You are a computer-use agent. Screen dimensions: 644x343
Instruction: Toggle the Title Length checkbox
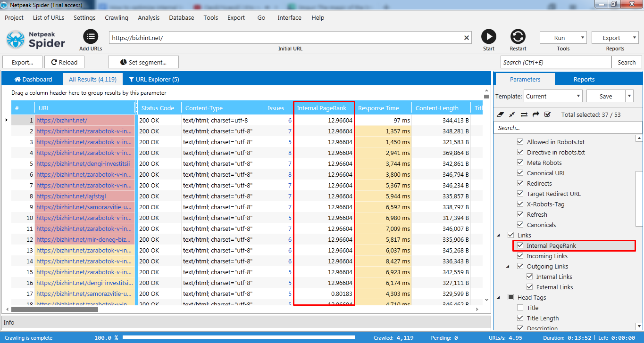pos(520,318)
